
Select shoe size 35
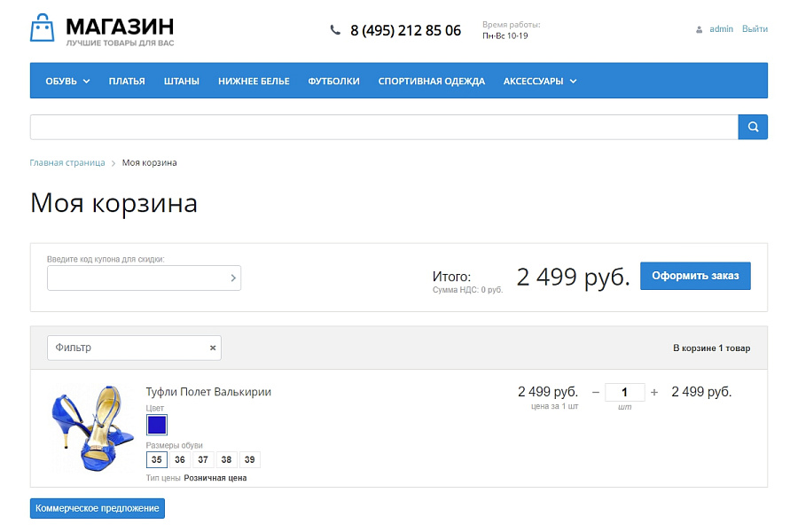point(156,459)
